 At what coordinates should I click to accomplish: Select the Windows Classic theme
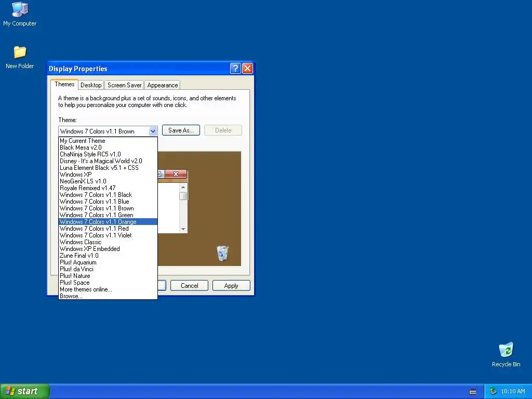108,242
